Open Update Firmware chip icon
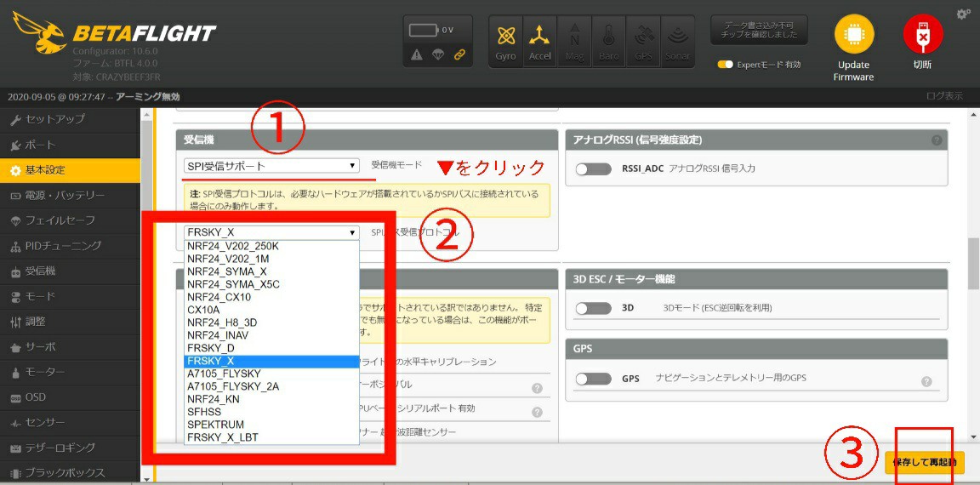This screenshot has width=980, height=485. click(x=853, y=34)
